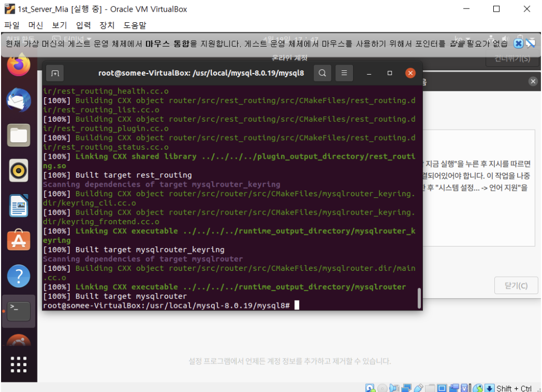Open the 보기 menu
Screen dimensions: 542x392
click(59, 25)
